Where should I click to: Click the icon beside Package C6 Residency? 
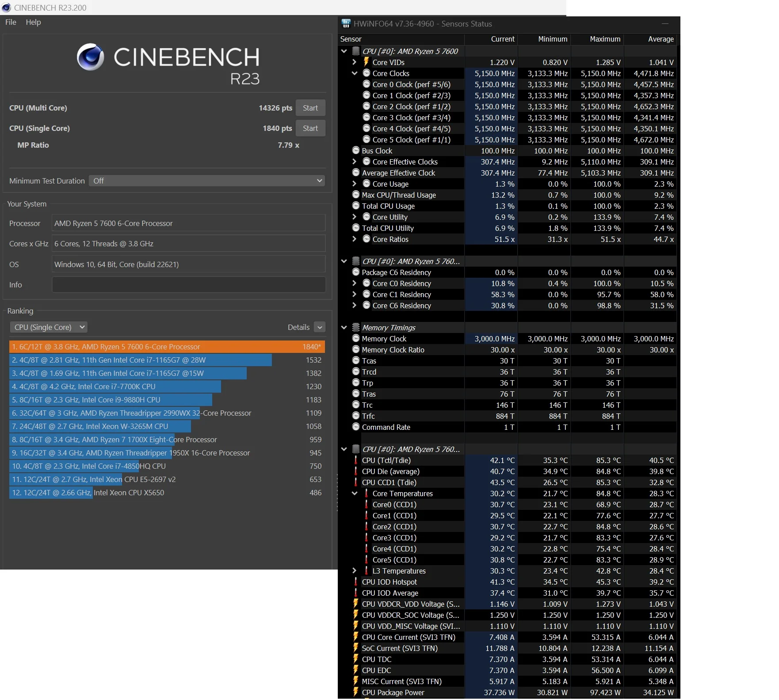point(356,272)
